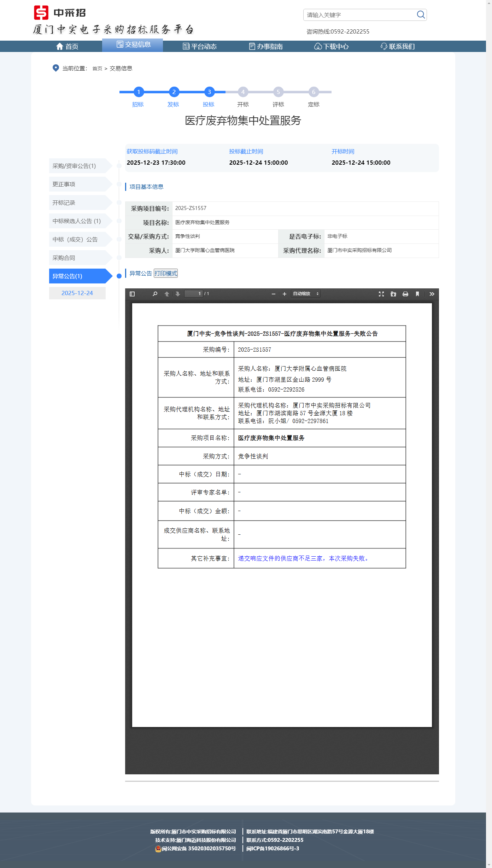Toggle the PDF viewer sidebar icon
Image resolution: width=492 pixels, height=868 pixels.
tap(132, 294)
